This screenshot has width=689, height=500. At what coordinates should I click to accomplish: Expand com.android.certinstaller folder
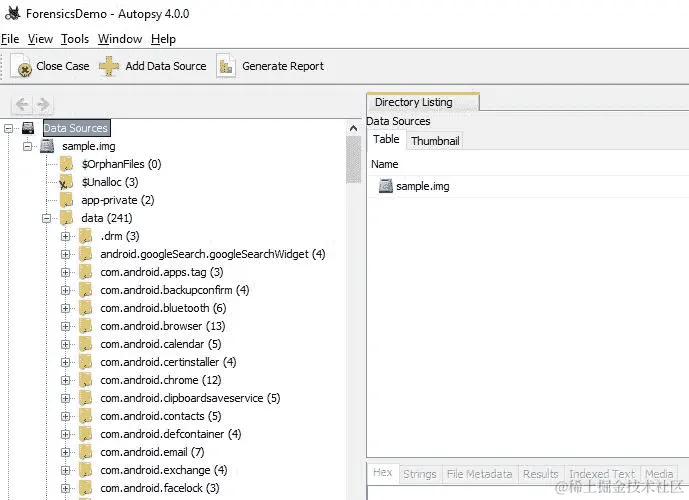coord(65,362)
